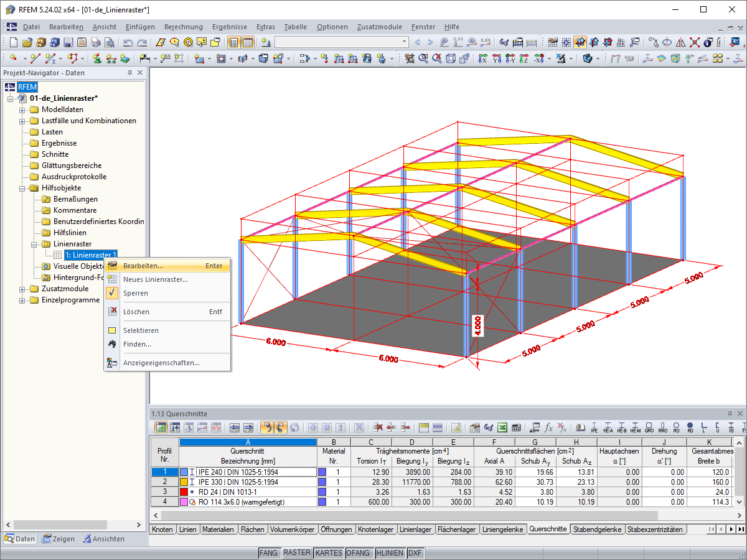Open the load case dropdown in toolbar

point(405,42)
